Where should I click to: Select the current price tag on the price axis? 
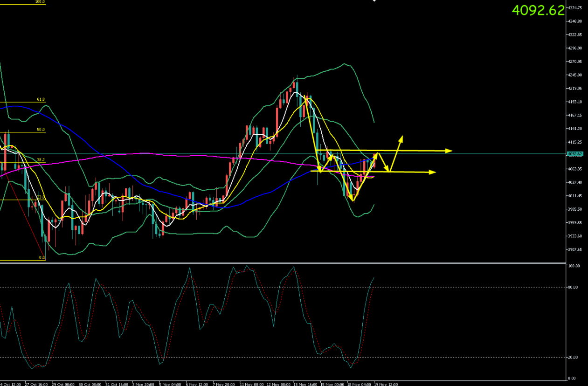575,154
